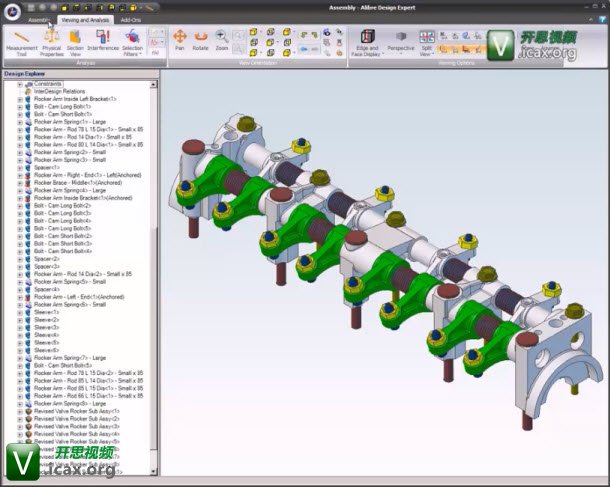Click the help question mark icon
Screen dimensions: 610x487
click(604, 19)
